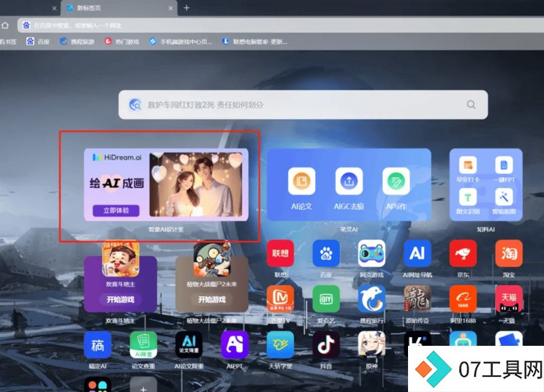The image size is (544, 392).
Task: Open the 京东 shortcut icon
Action: click(463, 253)
